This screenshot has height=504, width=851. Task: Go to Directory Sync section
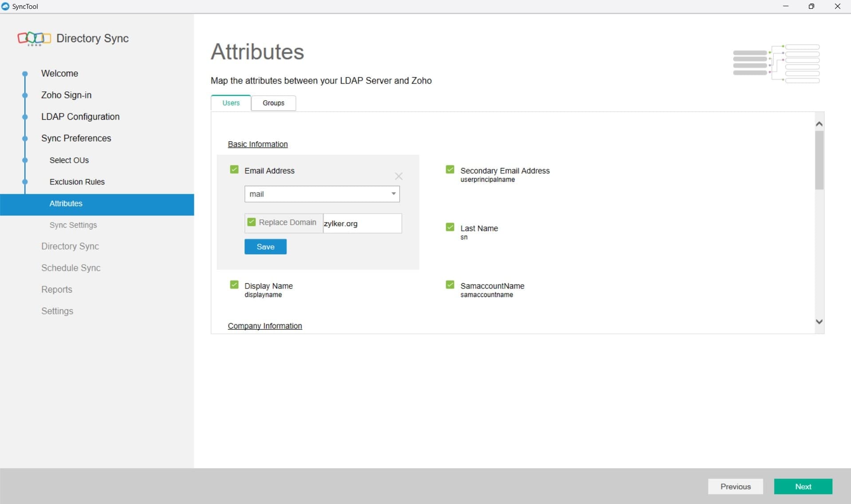point(70,246)
